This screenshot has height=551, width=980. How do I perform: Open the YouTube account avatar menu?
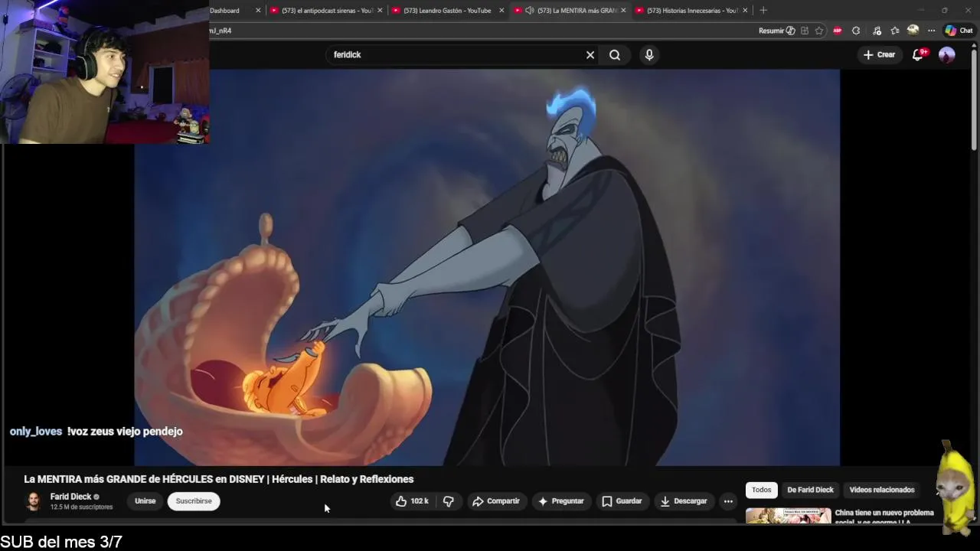[x=947, y=54]
